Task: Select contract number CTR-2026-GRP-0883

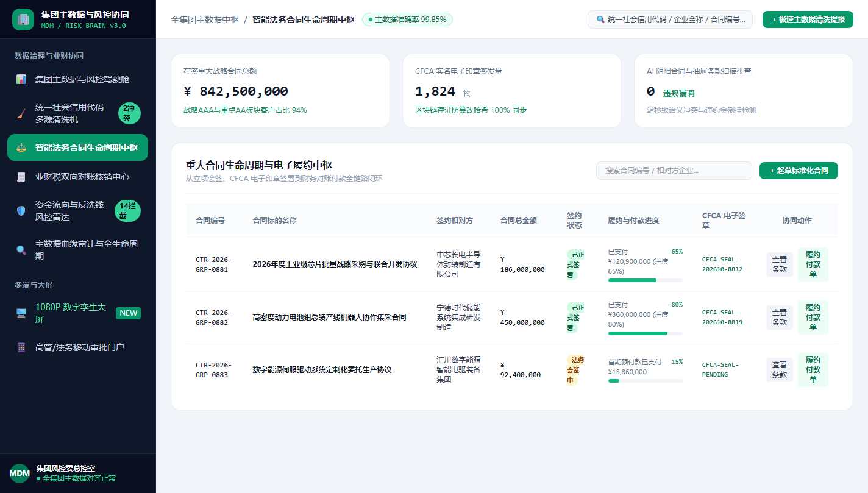Action: point(213,370)
